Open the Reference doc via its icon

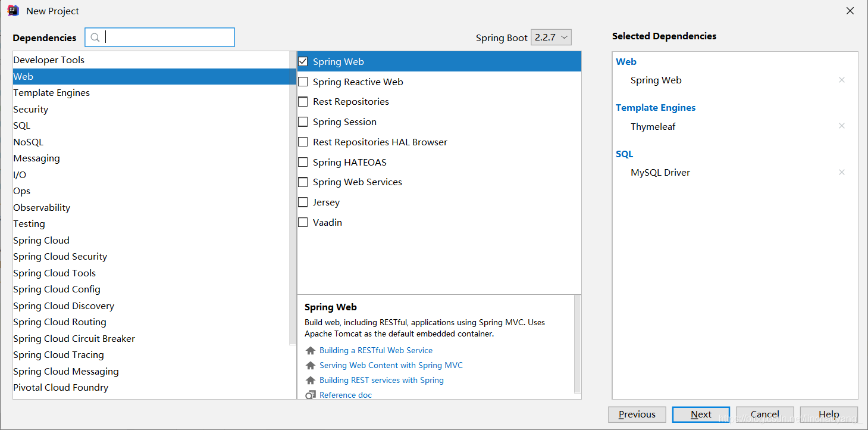310,394
